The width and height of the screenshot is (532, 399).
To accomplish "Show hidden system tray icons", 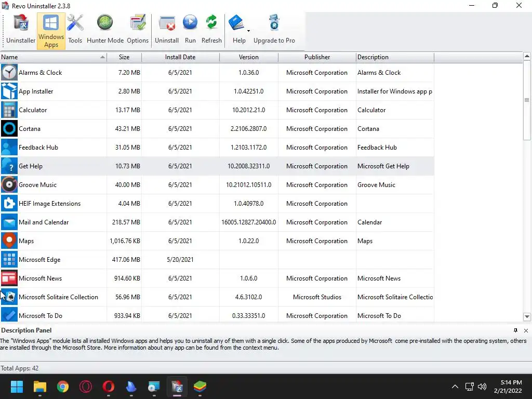I will click(455, 387).
